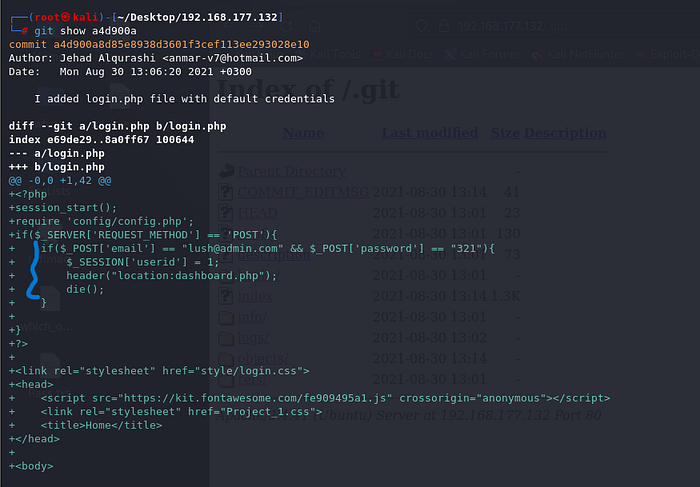Image resolution: width=700 pixels, height=487 pixels.
Task: Sort listing by the Size column header
Action: [x=505, y=133]
